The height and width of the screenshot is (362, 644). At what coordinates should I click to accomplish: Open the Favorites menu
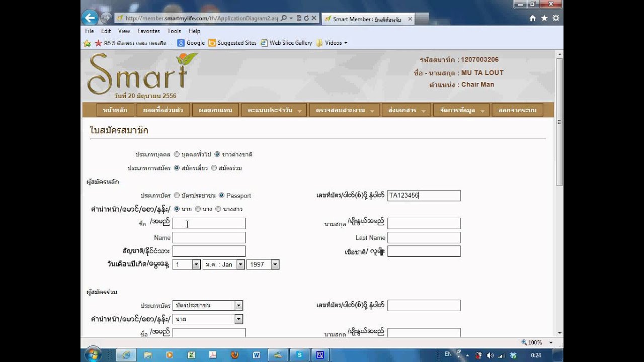coord(148,31)
